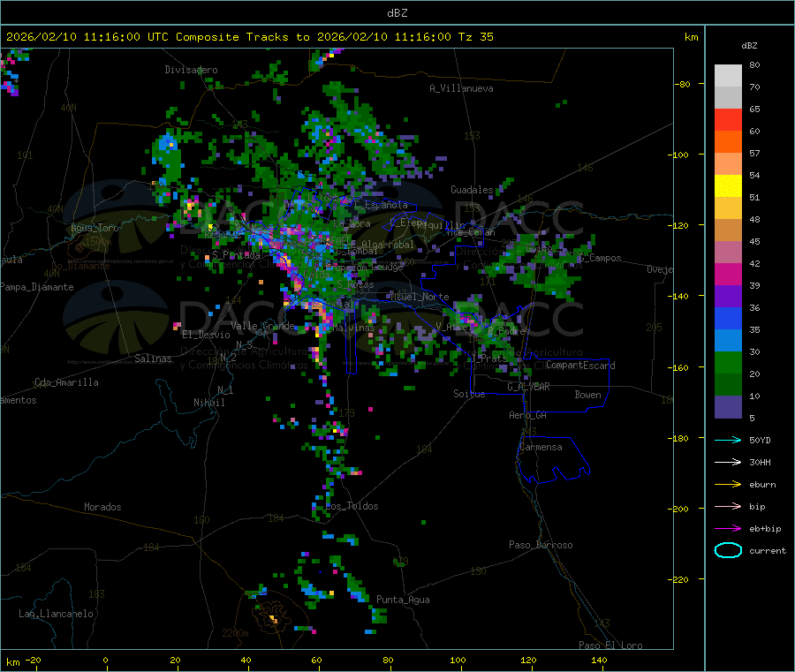Image resolution: width=795 pixels, height=672 pixels.
Task: Select the white 80 dBZ color swatch
Action: [x=728, y=76]
